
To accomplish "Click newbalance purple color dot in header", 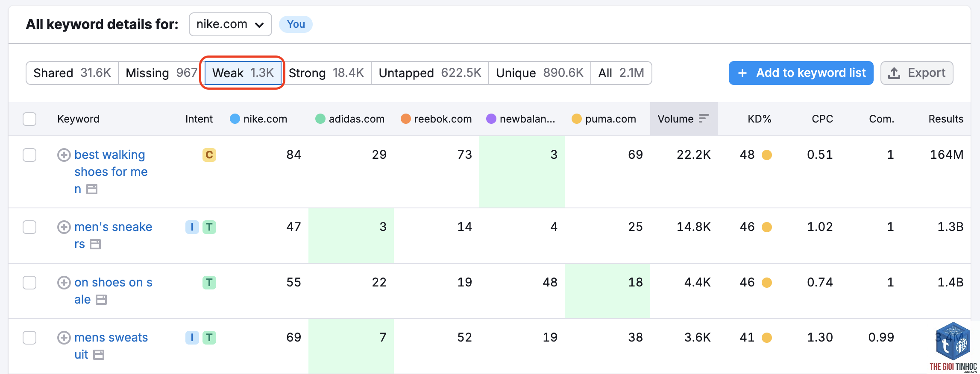I will 491,119.
